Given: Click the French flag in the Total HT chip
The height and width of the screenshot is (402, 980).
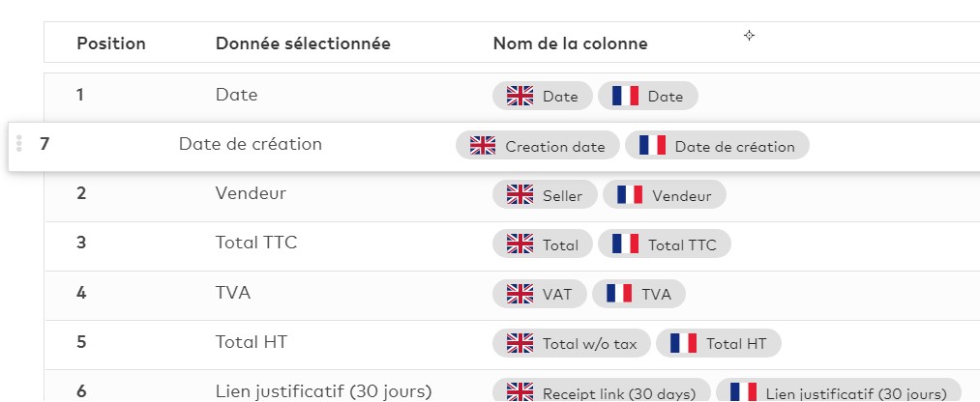Looking at the screenshot, I should point(683,343).
